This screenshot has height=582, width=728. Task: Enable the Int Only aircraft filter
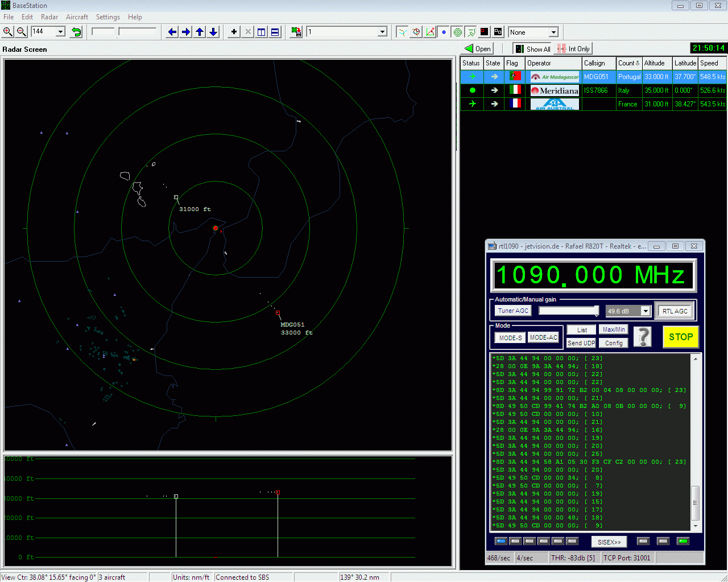click(573, 48)
